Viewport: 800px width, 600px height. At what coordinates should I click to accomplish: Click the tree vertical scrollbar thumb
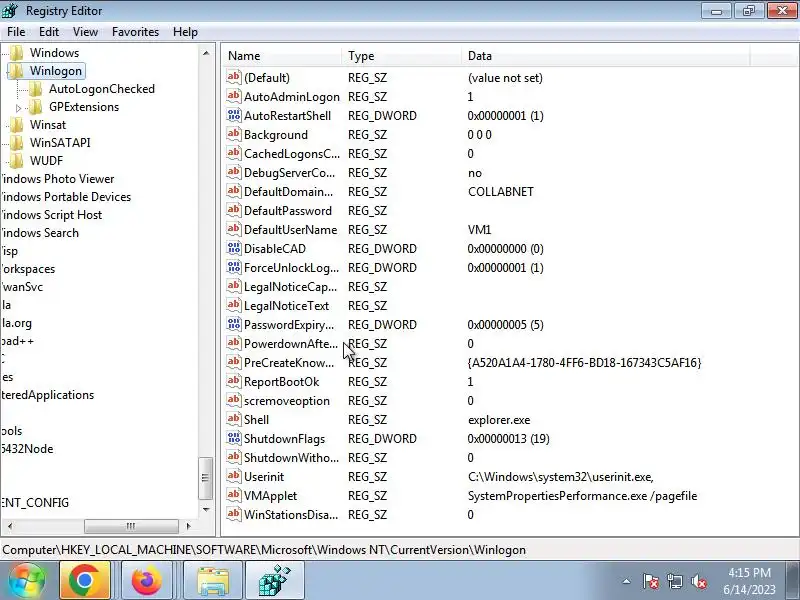[x=205, y=478]
